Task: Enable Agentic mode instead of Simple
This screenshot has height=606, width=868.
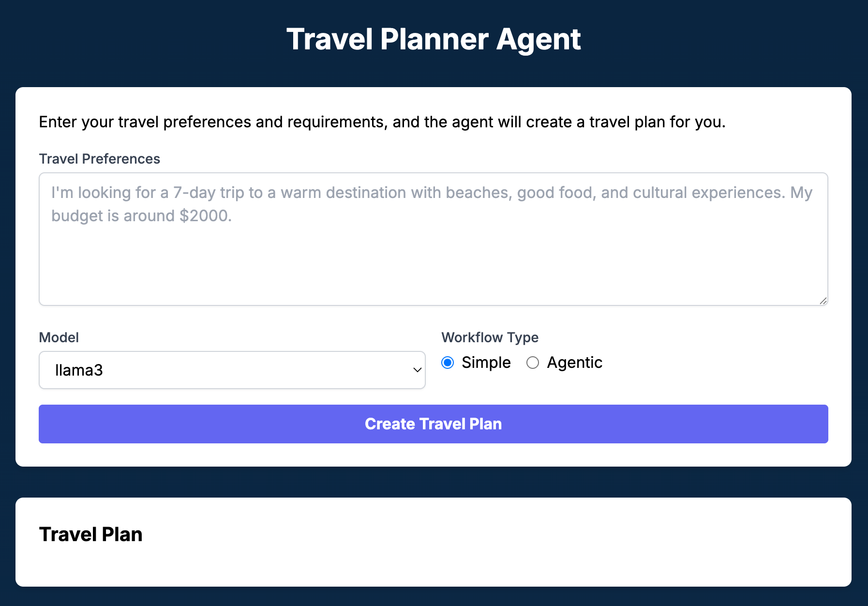Action: (x=533, y=362)
